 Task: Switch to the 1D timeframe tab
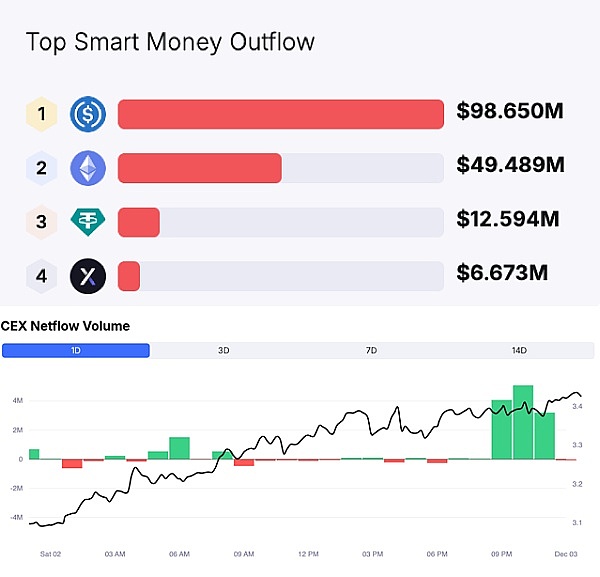(x=76, y=350)
